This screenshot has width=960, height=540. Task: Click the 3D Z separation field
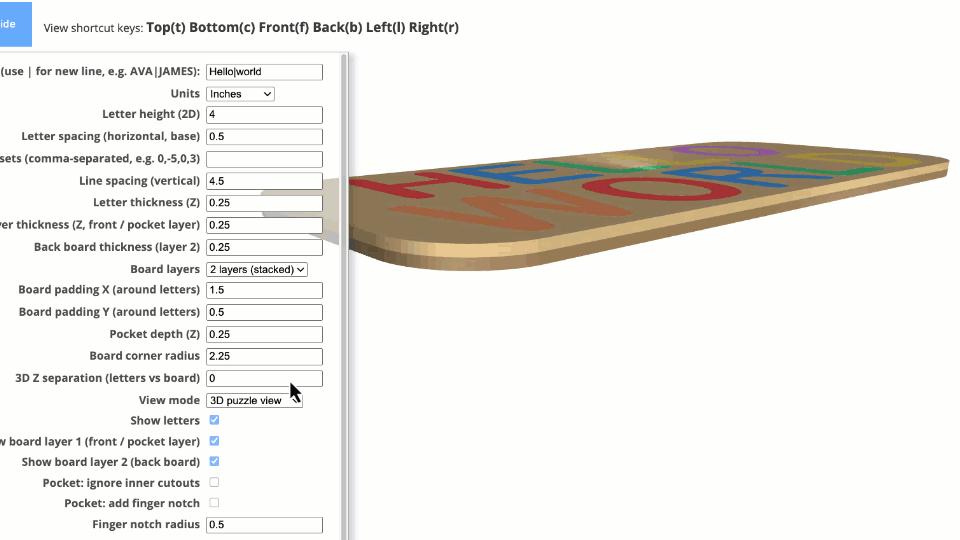coord(264,378)
